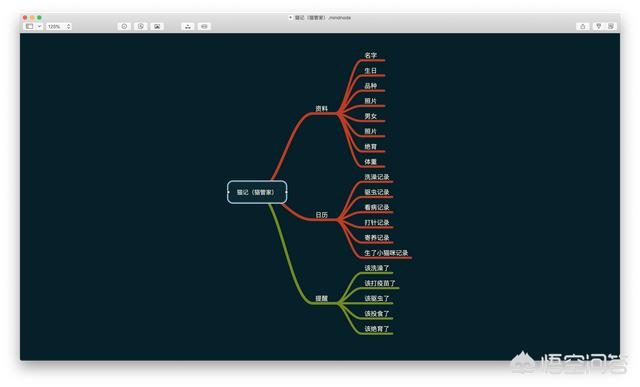The height and width of the screenshot is (387, 640).
Task: Select the central 猫记（猫管家）node
Action: [257, 192]
